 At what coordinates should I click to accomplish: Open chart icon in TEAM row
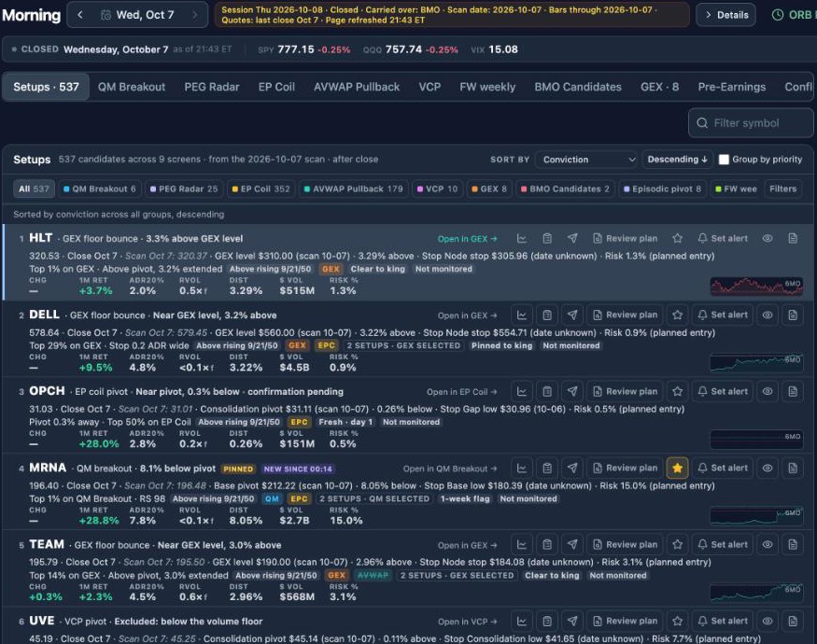pos(522,545)
